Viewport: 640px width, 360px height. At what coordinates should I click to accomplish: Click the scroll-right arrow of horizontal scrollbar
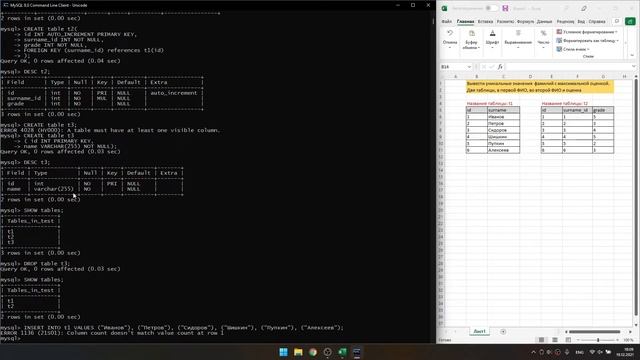630,332
